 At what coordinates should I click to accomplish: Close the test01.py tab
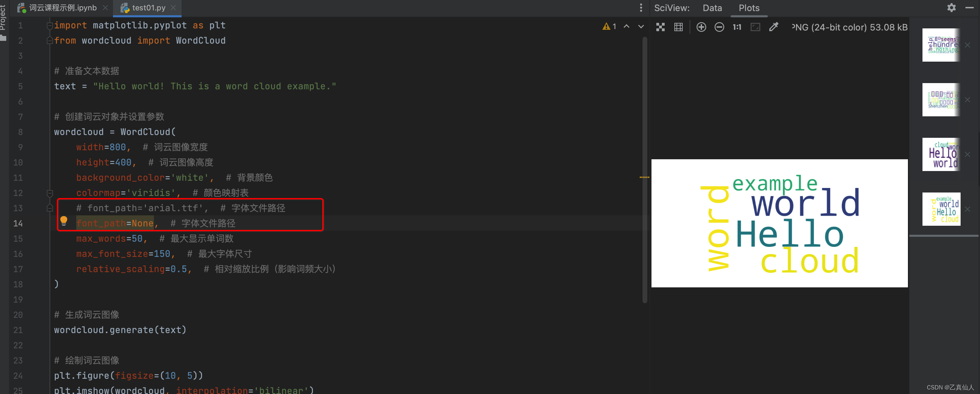click(x=174, y=8)
